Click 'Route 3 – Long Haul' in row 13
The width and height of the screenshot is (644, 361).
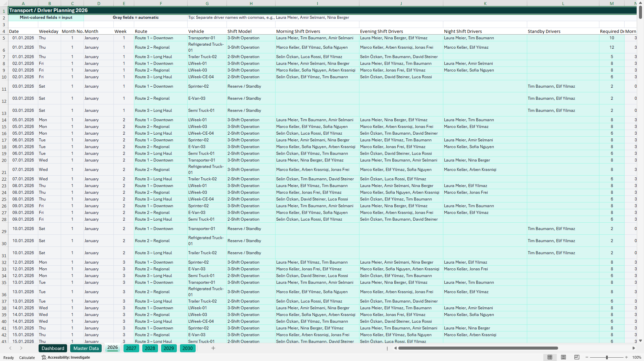(161, 110)
